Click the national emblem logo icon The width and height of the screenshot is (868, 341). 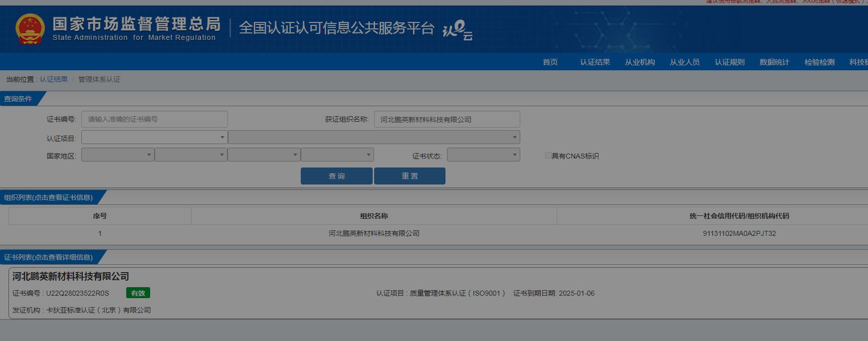click(x=30, y=29)
